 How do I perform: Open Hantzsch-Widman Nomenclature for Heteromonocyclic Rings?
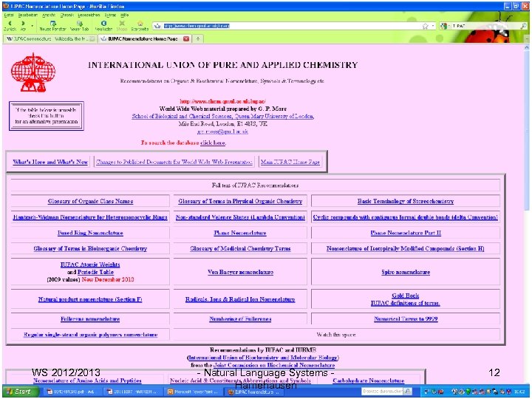(90, 217)
